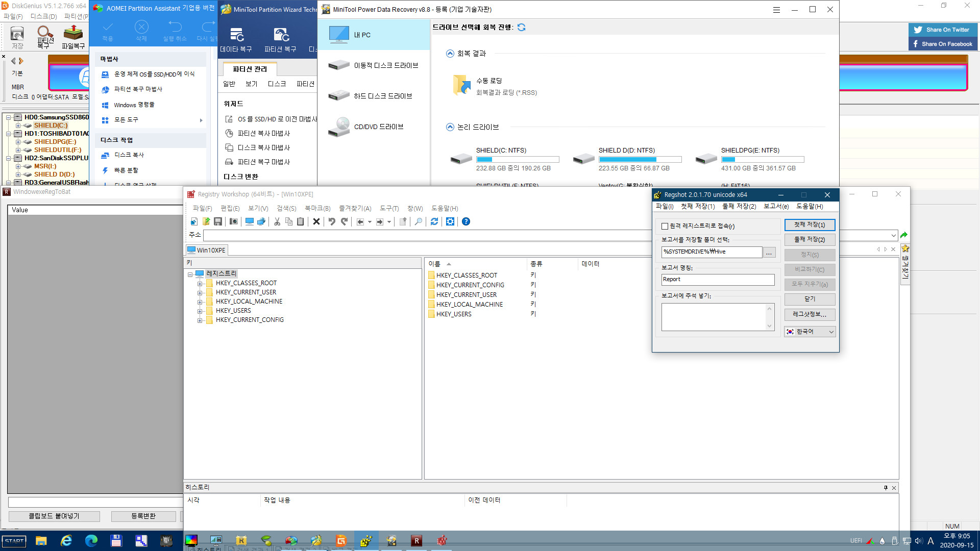Click DiskGenius partition recovery magnifier icon
The height and width of the screenshot is (551, 980).
pos(45,37)
